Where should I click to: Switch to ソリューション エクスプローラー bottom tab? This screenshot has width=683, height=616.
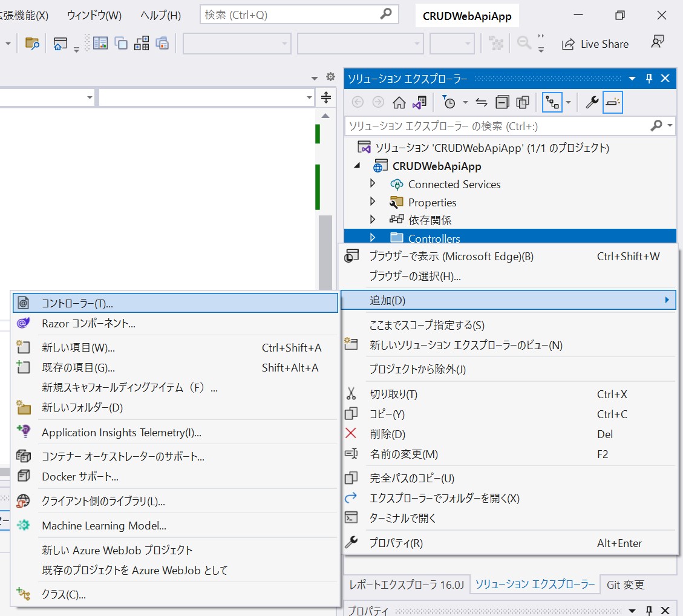535,584
